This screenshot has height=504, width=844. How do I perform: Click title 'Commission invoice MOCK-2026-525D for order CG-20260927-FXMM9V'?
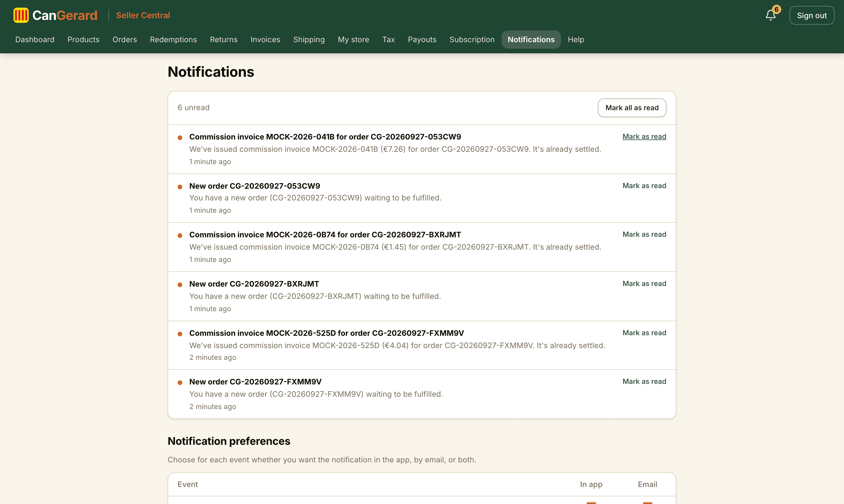[326, 333]
